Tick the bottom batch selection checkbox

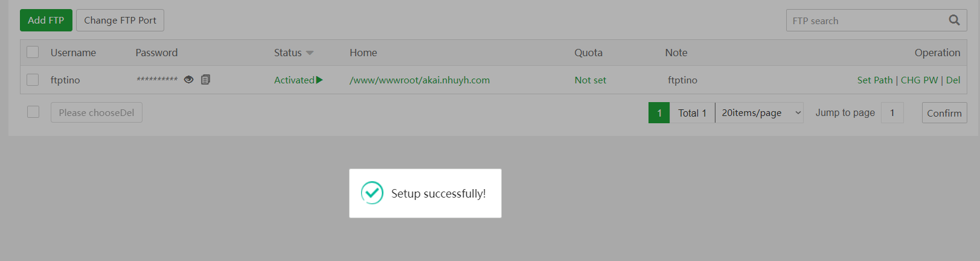click(33, 112)
